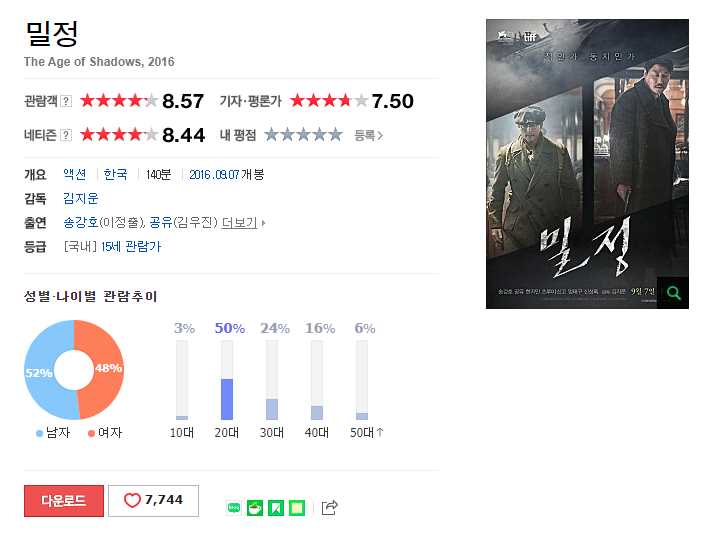Click the red 다운로드 button
This screenshot has width=713, height=533.
tap(64, 501)
